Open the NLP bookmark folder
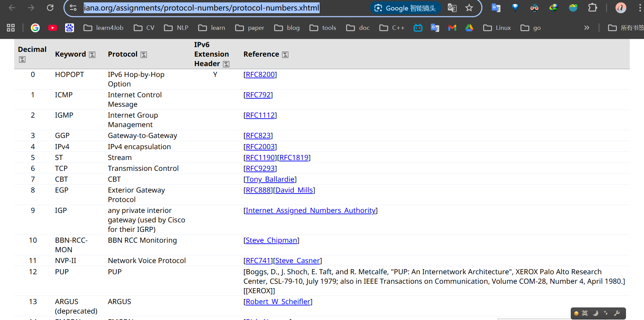 (x=176, y=28)
